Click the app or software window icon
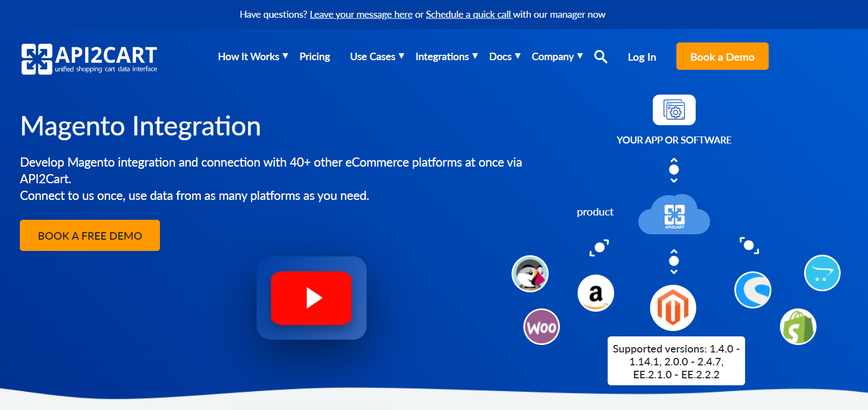This screenshot has width=868, height=410. (674, 110)
